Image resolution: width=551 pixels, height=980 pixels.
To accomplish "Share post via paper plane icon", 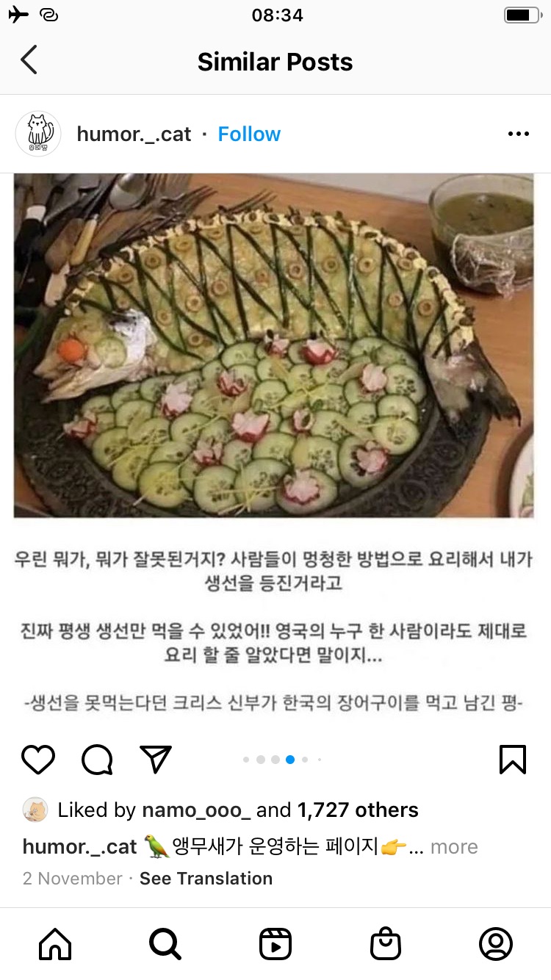I will tap(156, 760).
